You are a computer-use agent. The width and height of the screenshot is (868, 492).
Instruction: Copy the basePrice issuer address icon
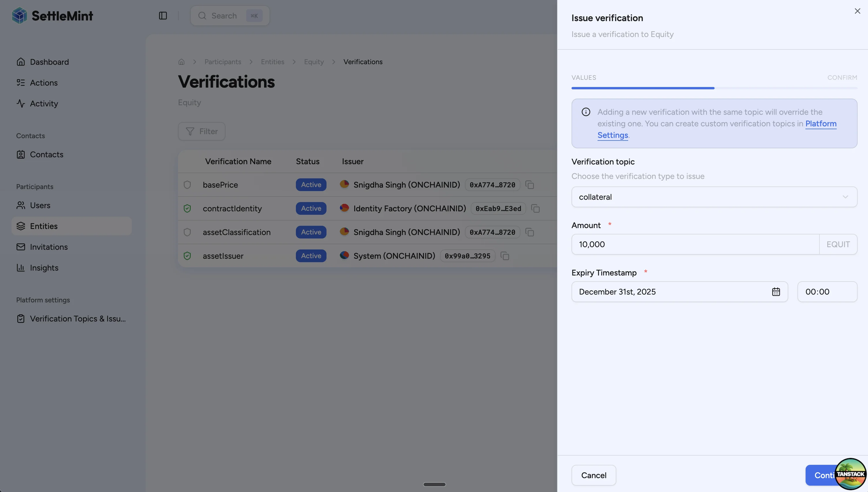(530, 185)
